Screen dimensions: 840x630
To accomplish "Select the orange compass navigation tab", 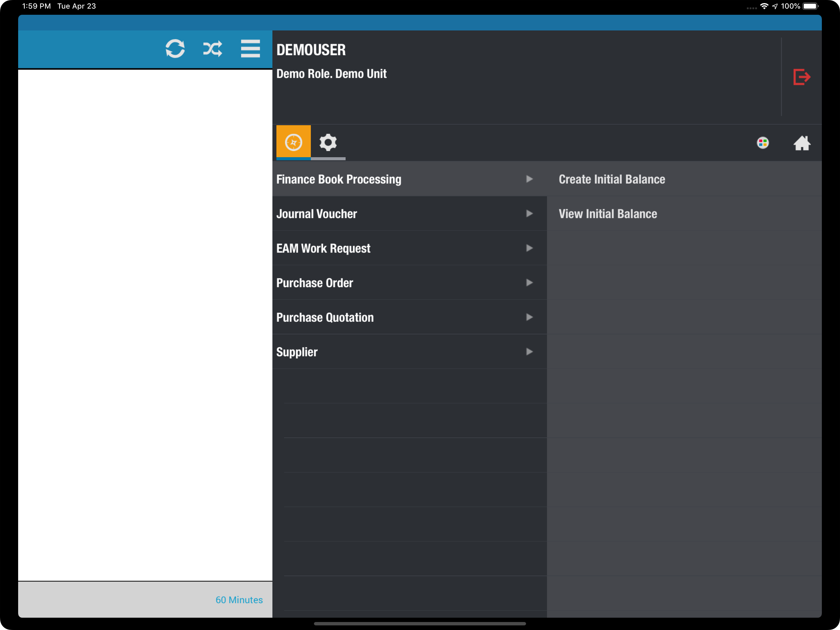I will coord(294,142).
